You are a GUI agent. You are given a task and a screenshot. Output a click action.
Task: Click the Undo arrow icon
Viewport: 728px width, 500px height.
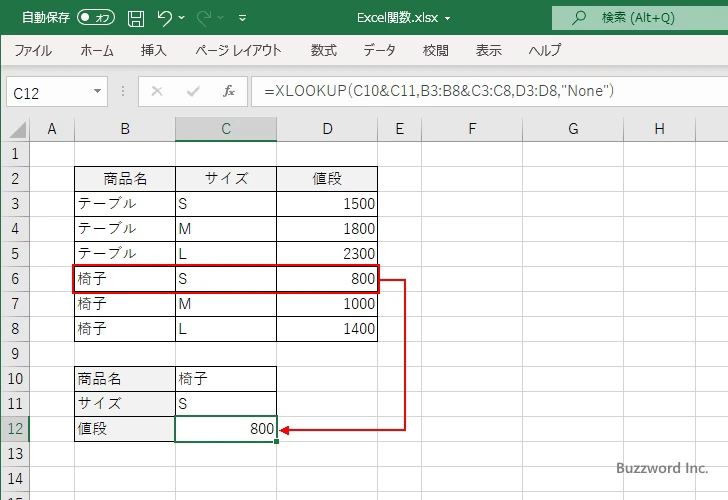click(164, 18)
